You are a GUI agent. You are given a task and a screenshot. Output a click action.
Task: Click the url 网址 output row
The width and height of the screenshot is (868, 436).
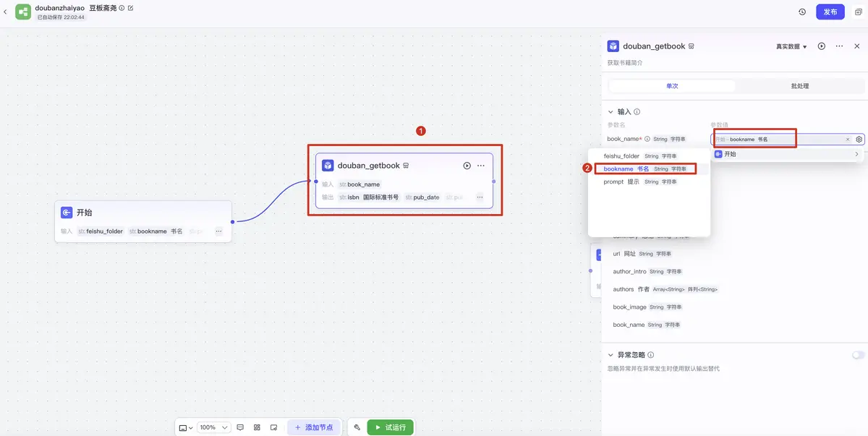coord(642,254)
